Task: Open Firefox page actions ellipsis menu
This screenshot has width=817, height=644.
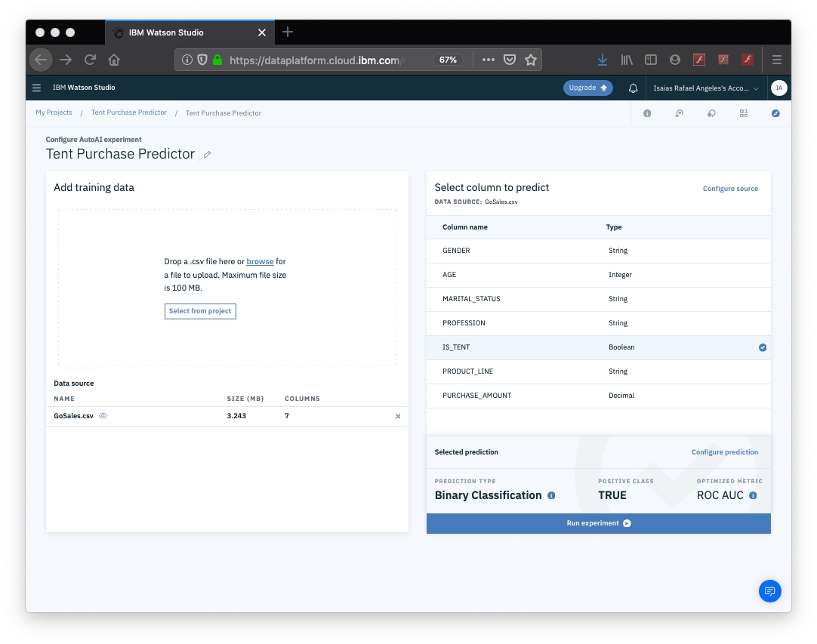Action: [x=489, y=60]
